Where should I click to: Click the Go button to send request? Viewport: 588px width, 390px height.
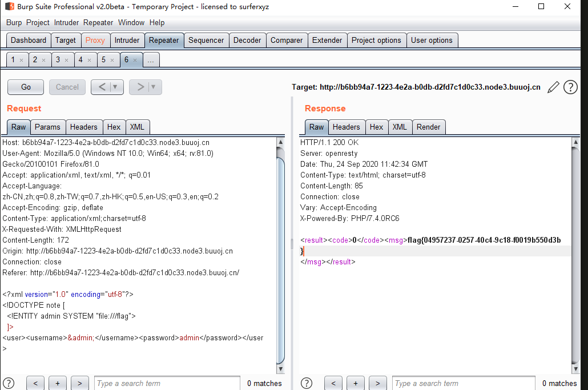point(26,87)
